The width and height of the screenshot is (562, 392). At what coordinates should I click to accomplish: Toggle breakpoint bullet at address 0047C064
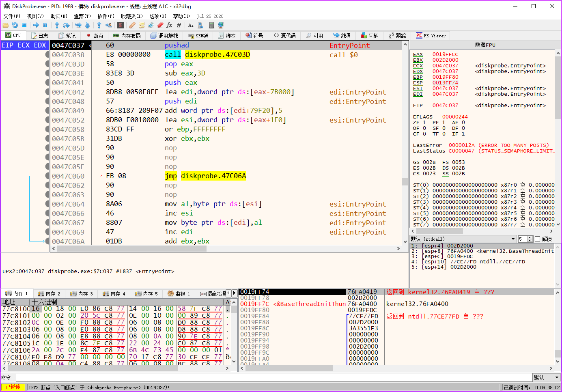[47, 204]
